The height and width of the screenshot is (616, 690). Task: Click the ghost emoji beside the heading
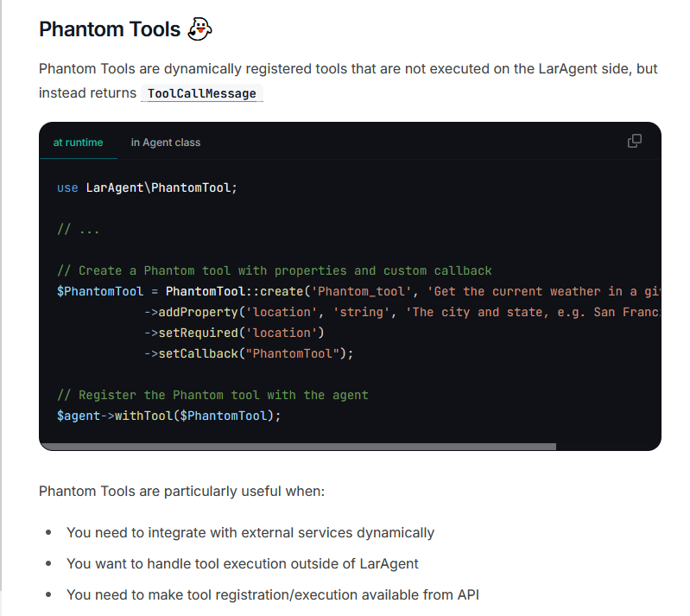[199, 29]
